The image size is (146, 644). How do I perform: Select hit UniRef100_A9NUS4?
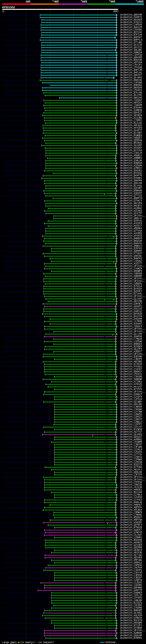tap(131, 53)
